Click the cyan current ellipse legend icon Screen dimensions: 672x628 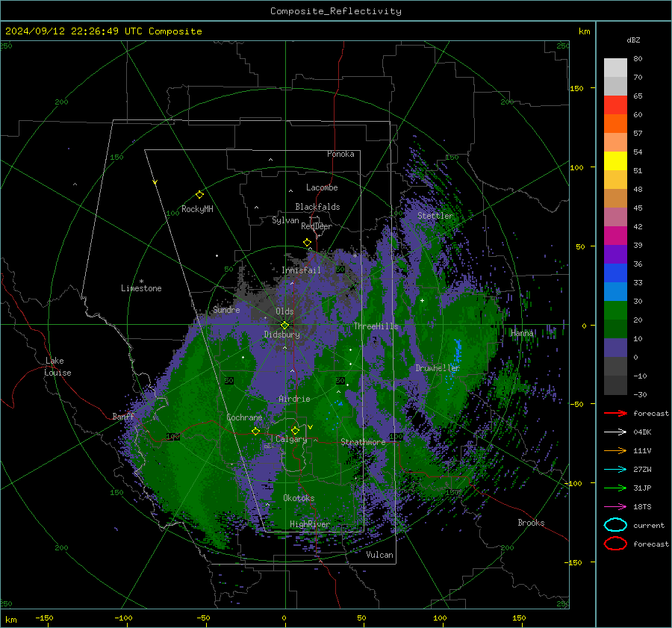pyautogui.click(x=615, y=525)
